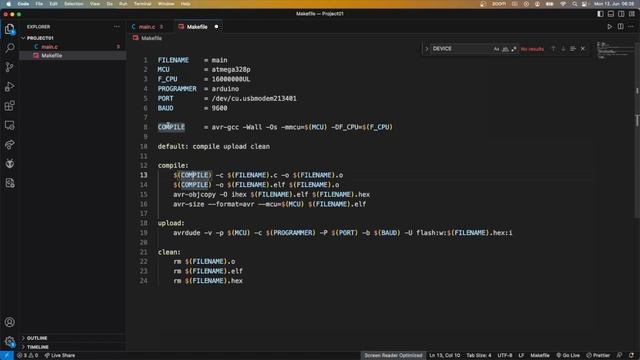Open Customize Layout icon
The width and height of the screenshot is (640, 360).
pos(632,13)
